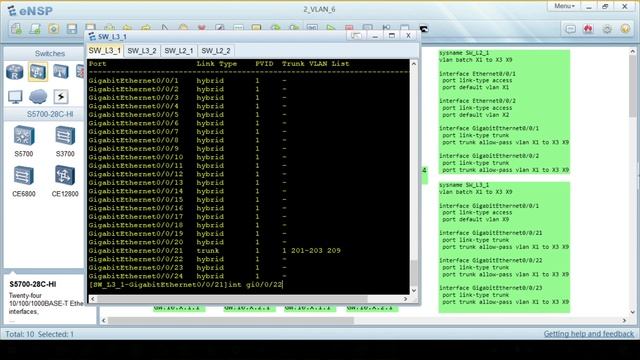Viewport: 640px width, 360px height.
Task: Click terminal horizontal scrollbar right arrow
Action: tap(405, 299)
